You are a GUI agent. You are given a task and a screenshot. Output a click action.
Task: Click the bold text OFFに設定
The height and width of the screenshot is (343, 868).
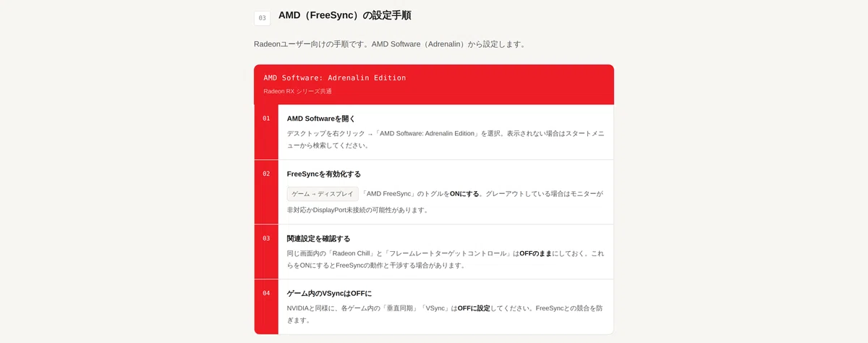pyautogui.click(x=474, y=308)
